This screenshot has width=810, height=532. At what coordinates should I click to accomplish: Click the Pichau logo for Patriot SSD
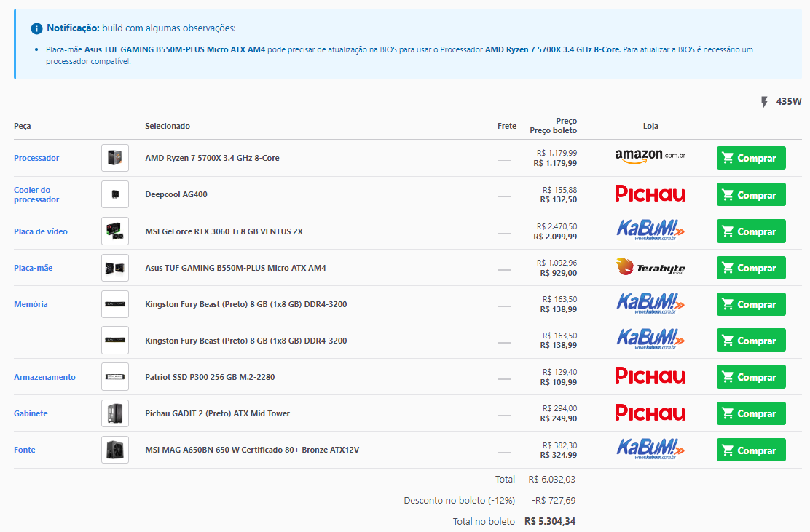point(650,376)
